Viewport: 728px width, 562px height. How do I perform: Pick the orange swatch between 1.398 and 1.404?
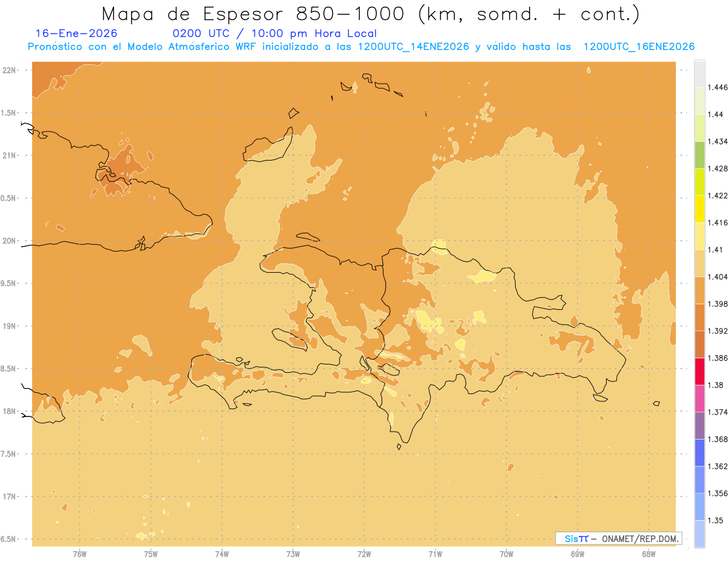click(x=699, y=290)
